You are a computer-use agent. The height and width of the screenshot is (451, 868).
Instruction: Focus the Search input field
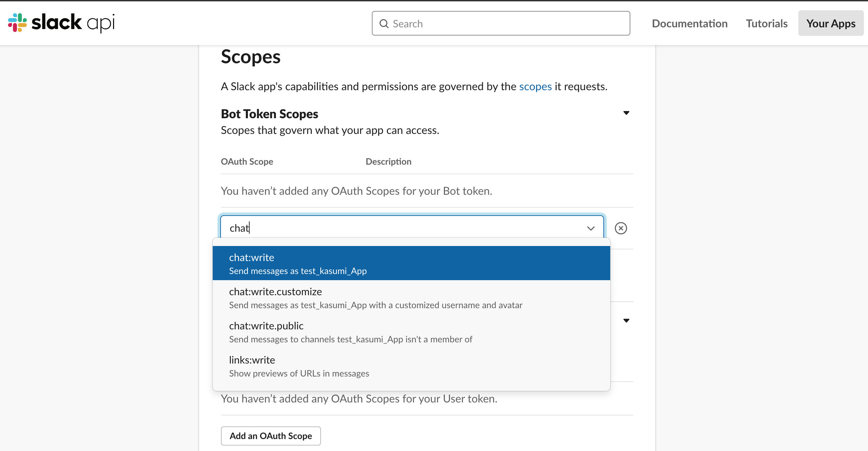pyautogui.click(x=501, y=23)
